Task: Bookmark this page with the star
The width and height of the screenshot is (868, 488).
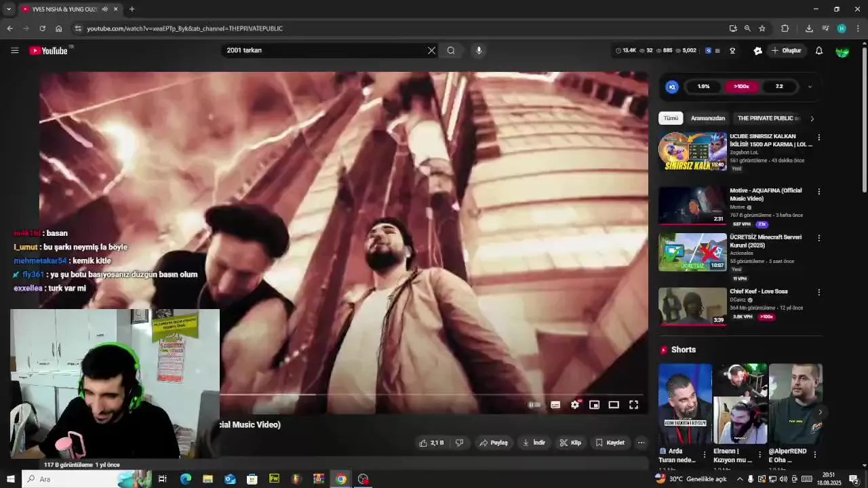Action: coord(762,28)
